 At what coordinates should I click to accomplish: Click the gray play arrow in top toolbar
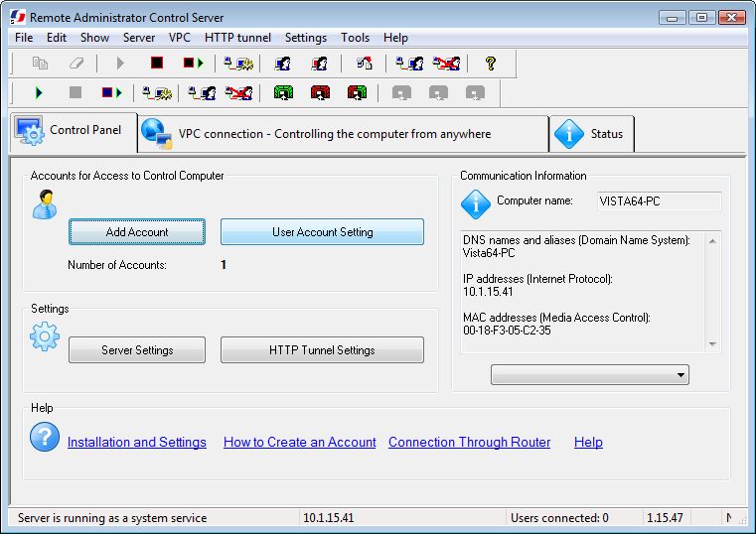(120, 64)
